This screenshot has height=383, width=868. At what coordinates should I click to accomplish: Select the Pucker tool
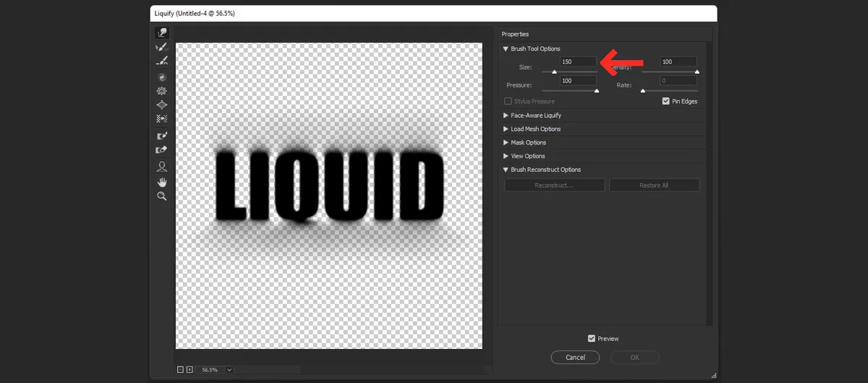coord(162,91)
